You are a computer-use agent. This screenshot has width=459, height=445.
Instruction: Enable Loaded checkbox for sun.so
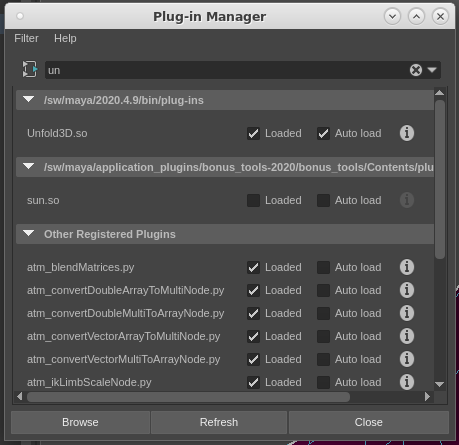[x=253, y=200]
